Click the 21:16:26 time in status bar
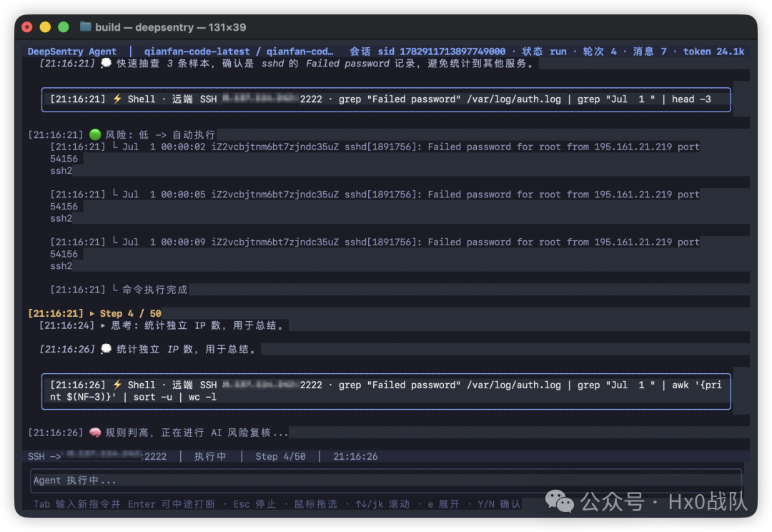Viewport: 772px width, 532px height. (x=355, y=456)
